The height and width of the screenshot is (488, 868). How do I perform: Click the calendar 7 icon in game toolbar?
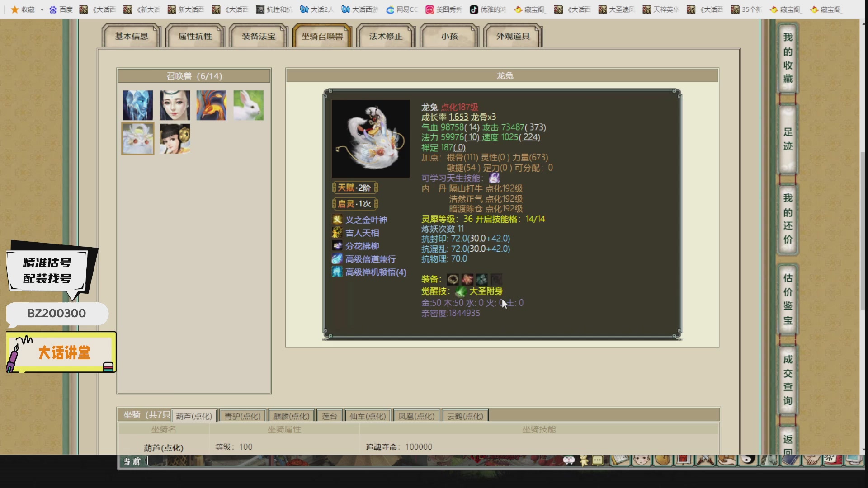point(683,460)
